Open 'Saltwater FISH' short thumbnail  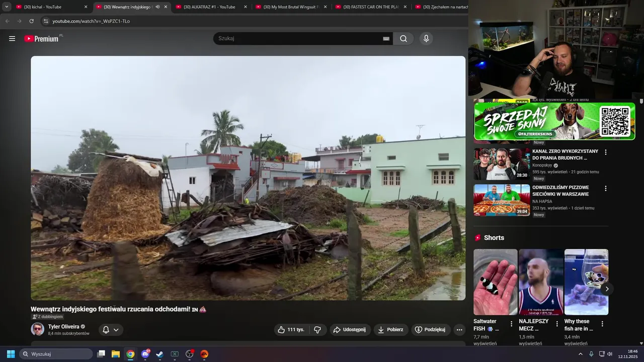pyautogui.click(x=496, y=282)
